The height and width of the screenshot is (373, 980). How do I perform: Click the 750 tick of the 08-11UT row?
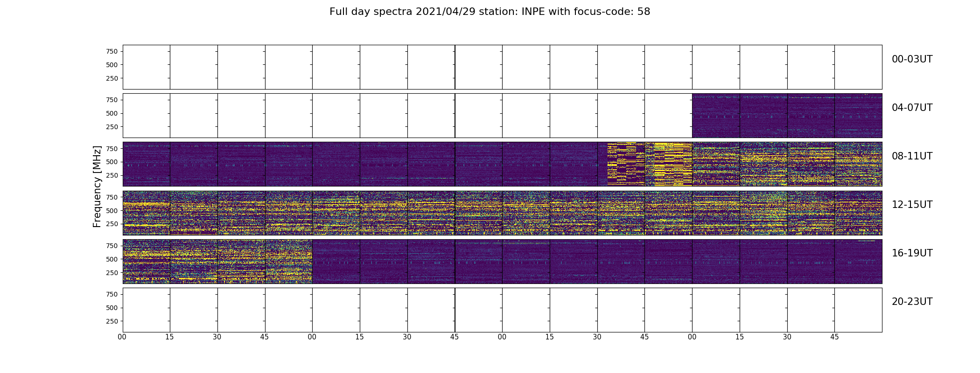pyautogui.click(x=112, y=149)
